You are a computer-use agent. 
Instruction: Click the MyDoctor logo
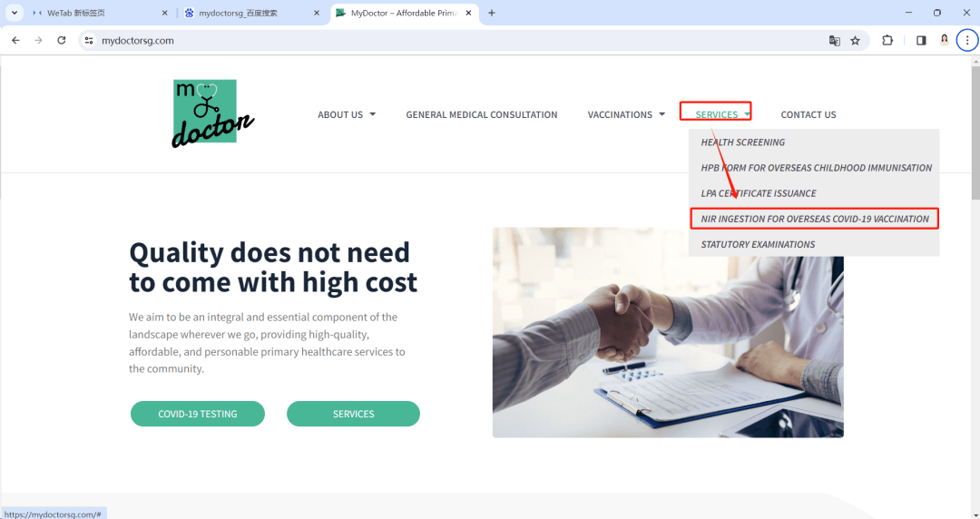[x=213, y=113]
